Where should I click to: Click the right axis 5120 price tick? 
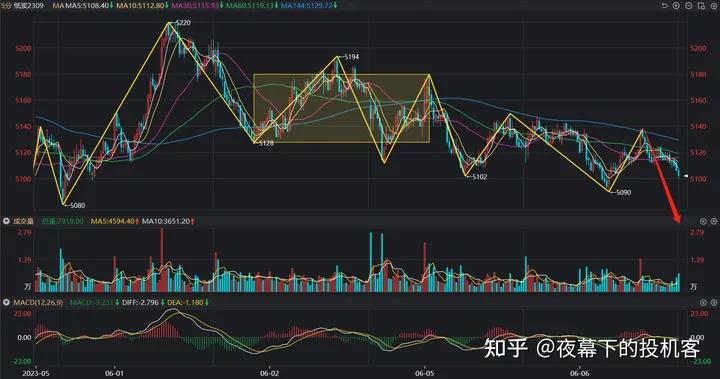(x=698, y=153)
